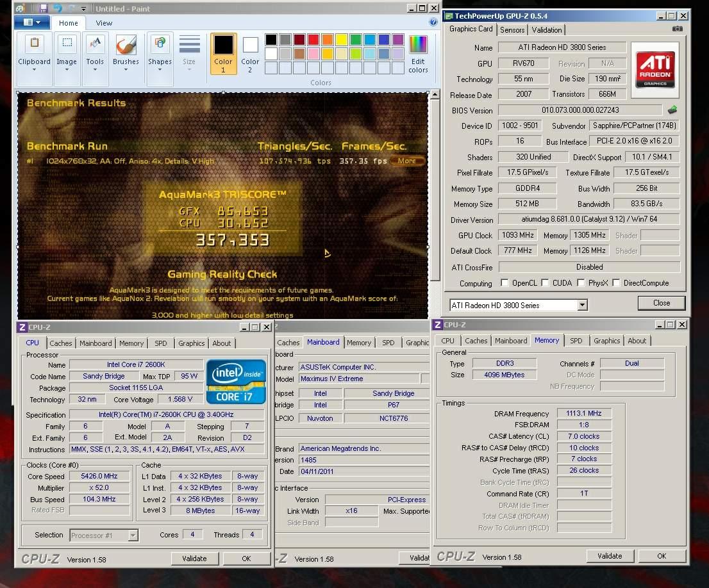709x588 pixels.
Task: Switch to the View tab in Paint
Action: pos(104,23)
